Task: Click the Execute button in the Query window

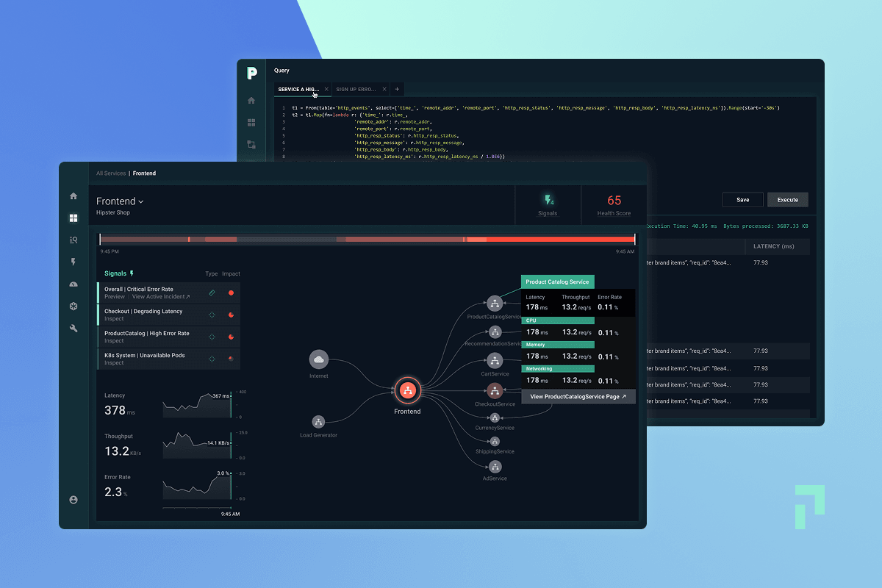Action: point(787,199)
